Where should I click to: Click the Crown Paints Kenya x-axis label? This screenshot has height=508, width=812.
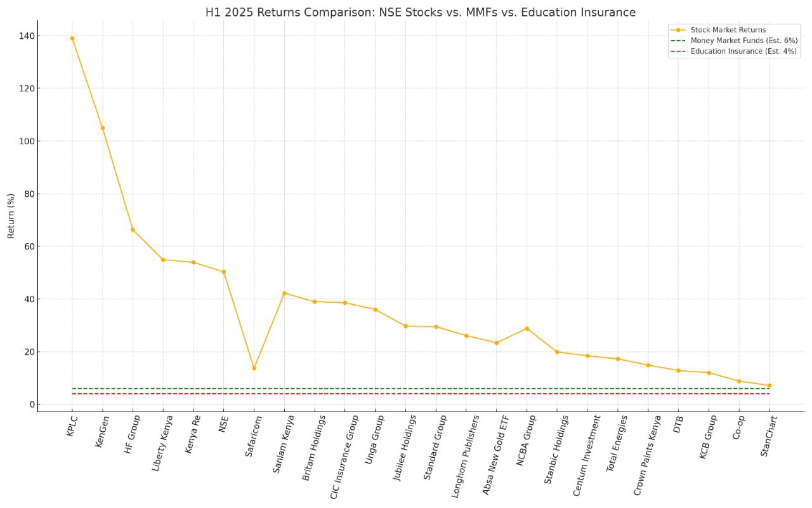point(646,455)
